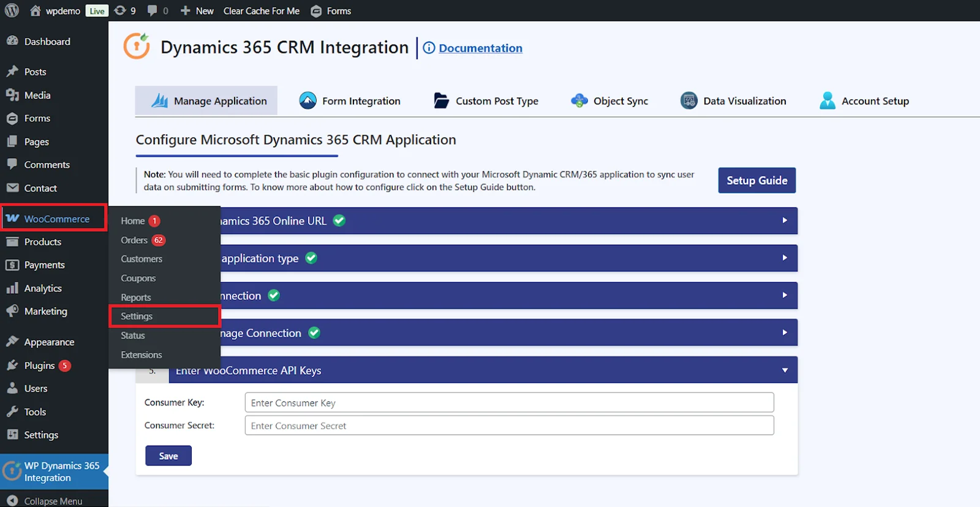
Task: Click Dashboard gauge icon in sidebar
Action: click(12, 41)
